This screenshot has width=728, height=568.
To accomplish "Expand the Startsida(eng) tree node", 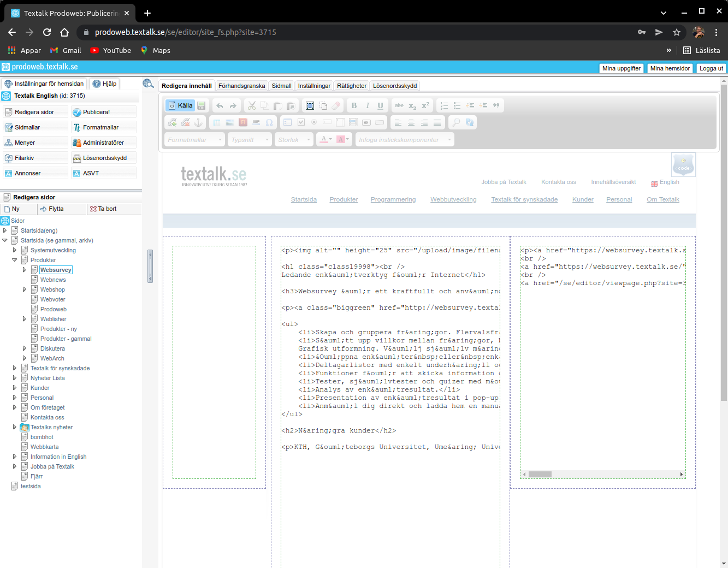I will [x=5, y=230].
